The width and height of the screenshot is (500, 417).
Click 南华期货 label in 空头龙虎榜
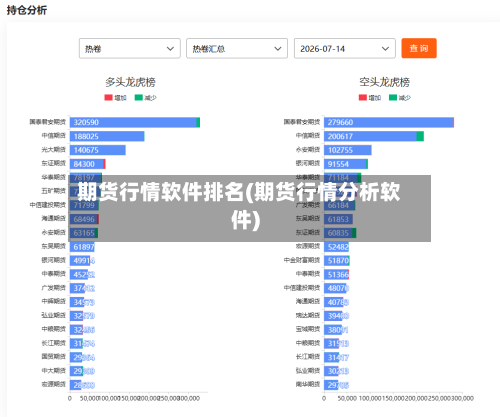click(308, 384)
